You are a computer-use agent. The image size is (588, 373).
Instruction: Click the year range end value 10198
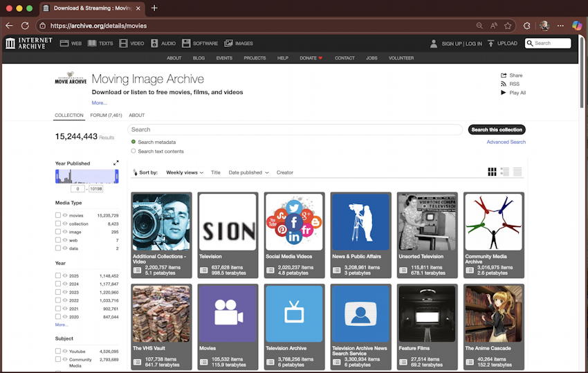click(x=95, y=189)
